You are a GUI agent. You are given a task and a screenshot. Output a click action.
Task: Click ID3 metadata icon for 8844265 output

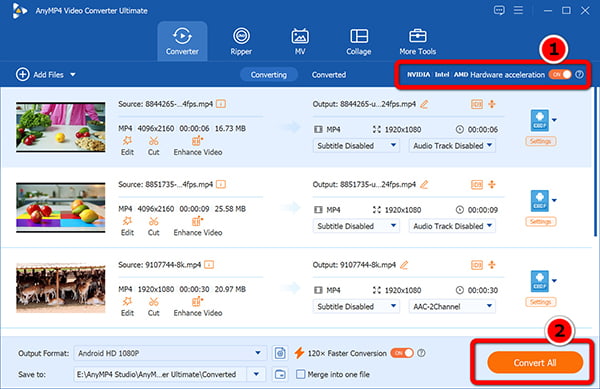click(x=477, y=104)
